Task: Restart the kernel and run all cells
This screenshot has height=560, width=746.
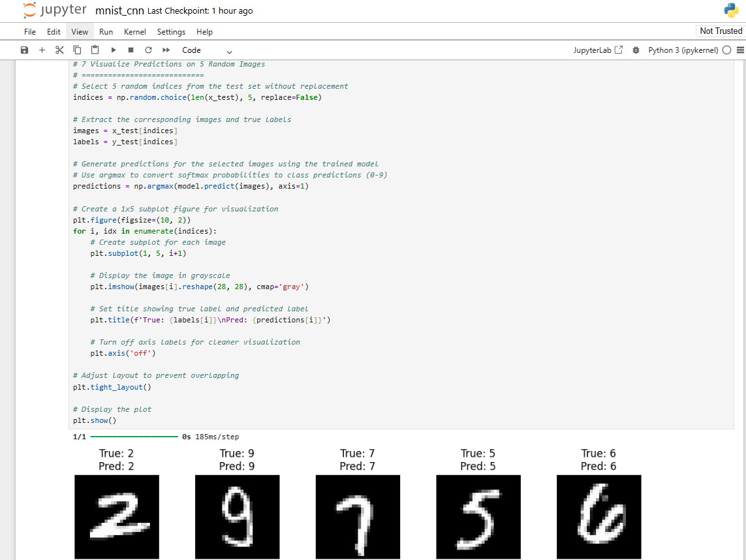Action: [166, 50]
